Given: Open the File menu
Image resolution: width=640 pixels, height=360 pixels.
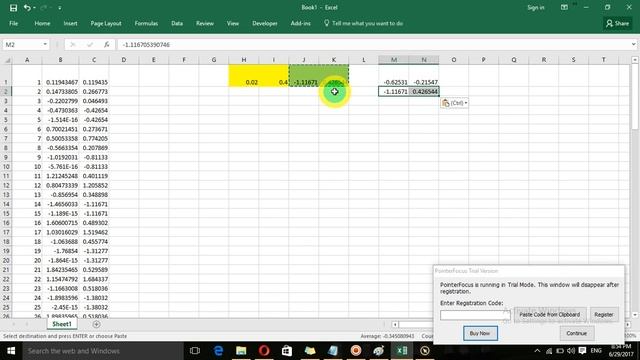Looking at the screenshot, I should 13,23.
